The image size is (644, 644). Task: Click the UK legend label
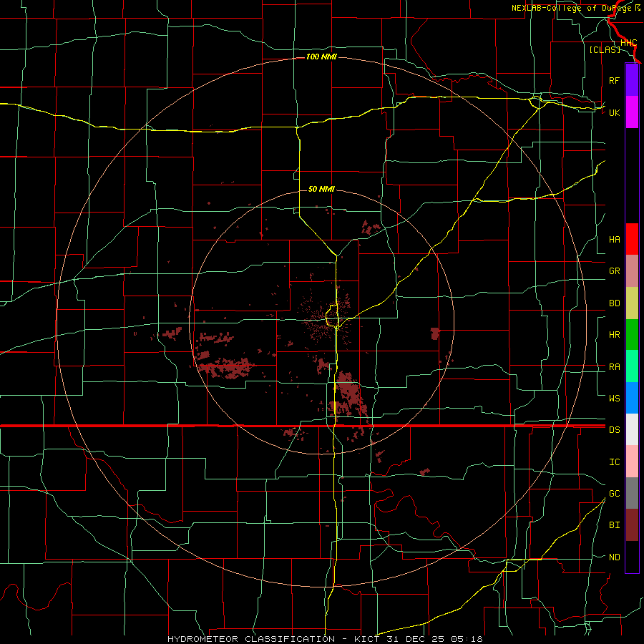(x=614, y=112)
